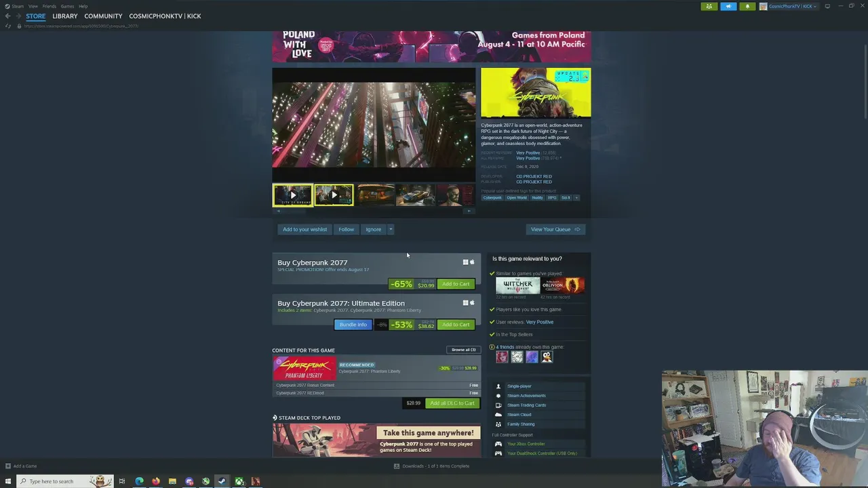Click the Cyberpunk 2077 header capsule image
The image size is (868, 488).
tap(536, 93)
